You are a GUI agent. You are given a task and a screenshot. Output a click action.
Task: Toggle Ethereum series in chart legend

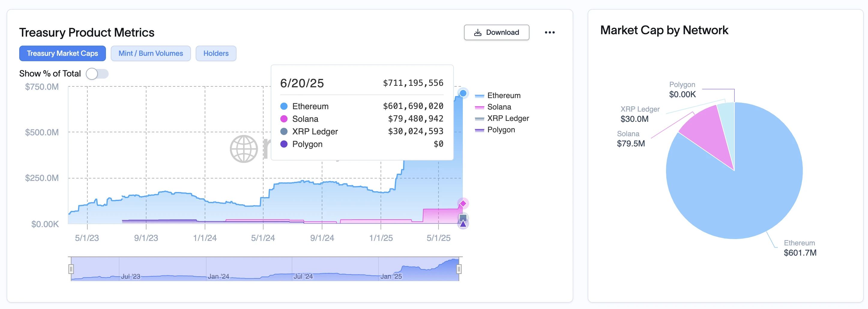(x=503, y=96)
